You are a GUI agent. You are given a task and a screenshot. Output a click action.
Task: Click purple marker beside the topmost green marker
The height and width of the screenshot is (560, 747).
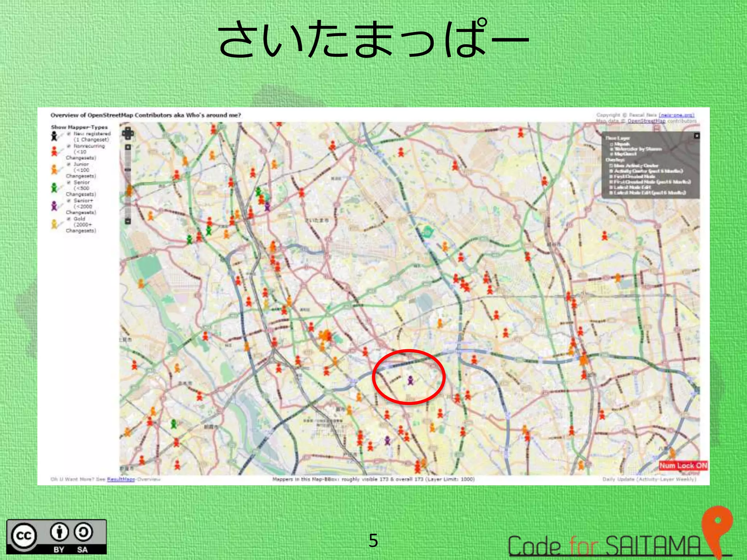(267, 207)
